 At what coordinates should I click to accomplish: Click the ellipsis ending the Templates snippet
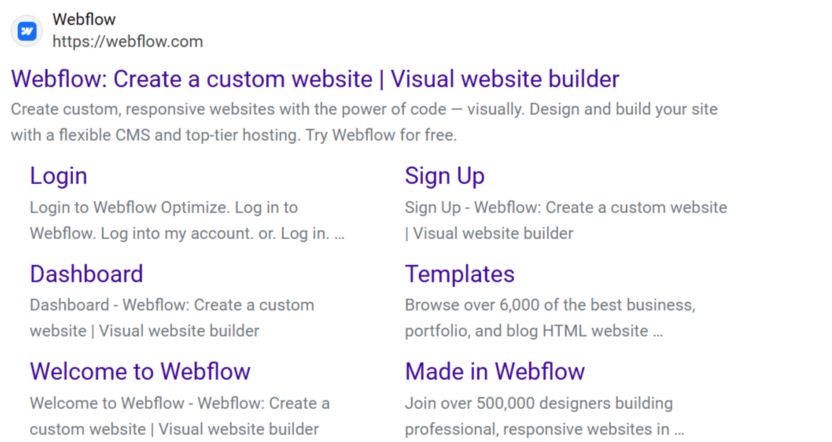(657, 331)
